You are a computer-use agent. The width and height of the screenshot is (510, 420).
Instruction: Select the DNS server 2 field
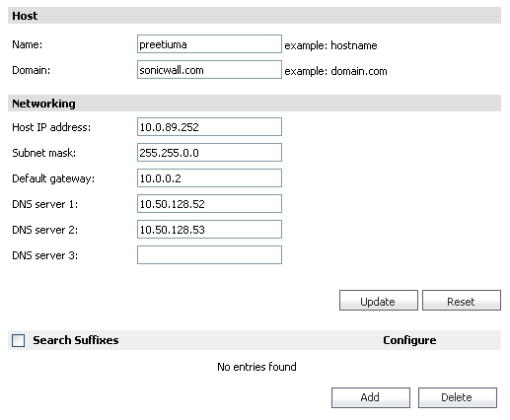pyautogui.click(x=209, y=230)
